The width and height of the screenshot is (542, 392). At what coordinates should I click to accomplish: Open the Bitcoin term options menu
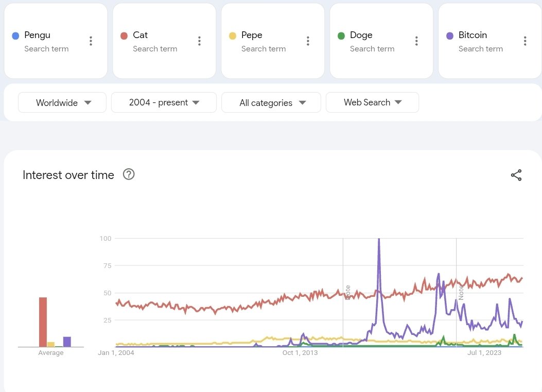(524, 41)
